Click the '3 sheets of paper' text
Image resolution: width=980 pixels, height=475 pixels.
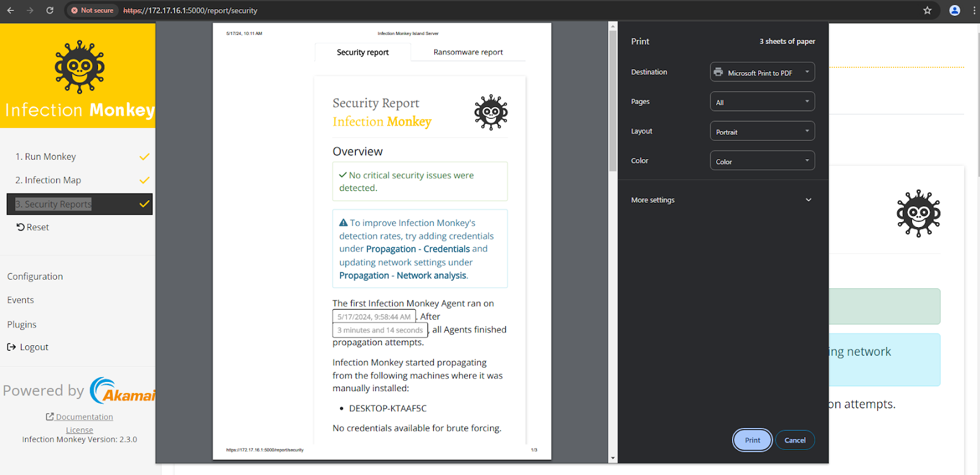pos(787,42)
